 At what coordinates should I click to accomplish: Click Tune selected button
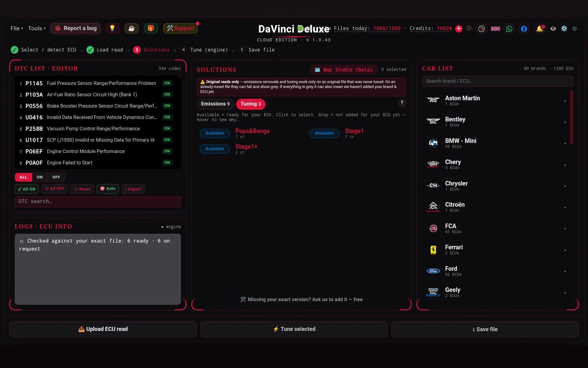coord(294,329)
